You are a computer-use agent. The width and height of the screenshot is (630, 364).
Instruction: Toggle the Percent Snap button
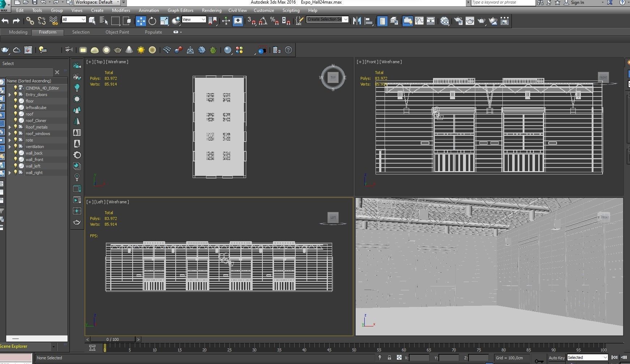coord(274,21)
